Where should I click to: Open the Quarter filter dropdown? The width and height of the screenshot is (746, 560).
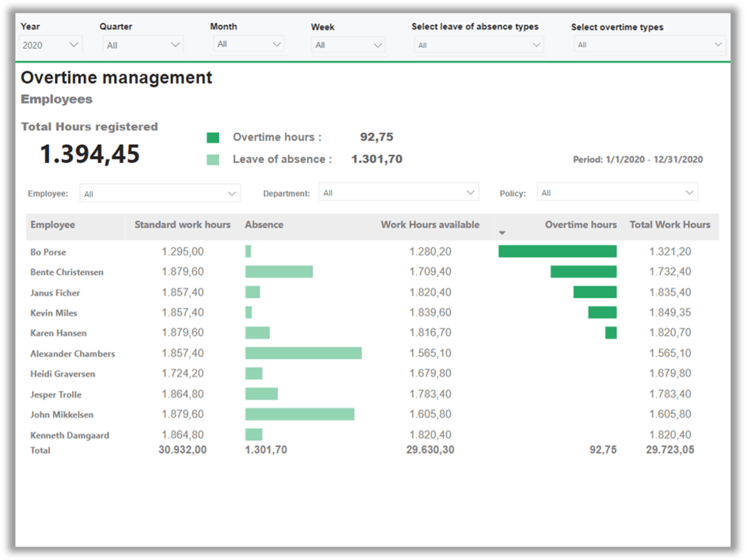click(x=143, y=45)
